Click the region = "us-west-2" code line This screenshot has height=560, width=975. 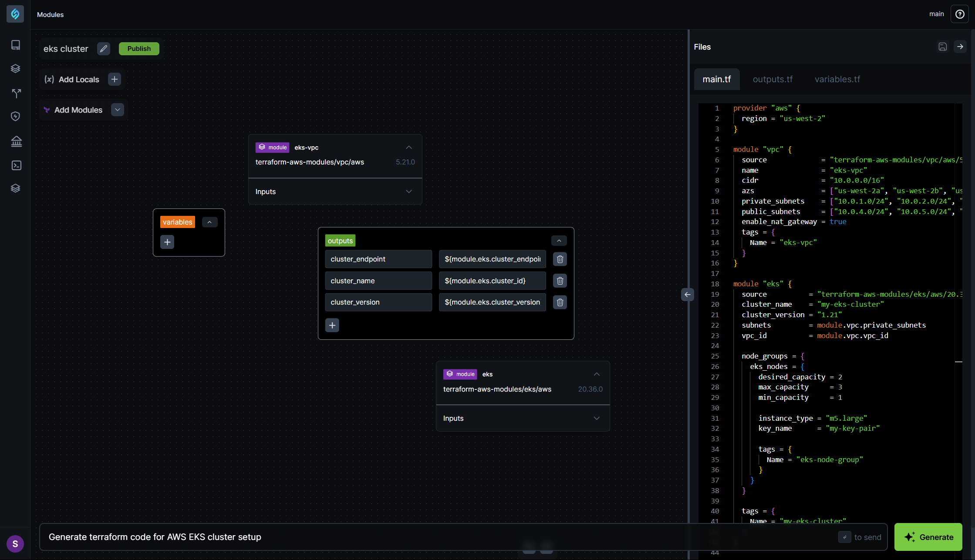pos(783,118)
